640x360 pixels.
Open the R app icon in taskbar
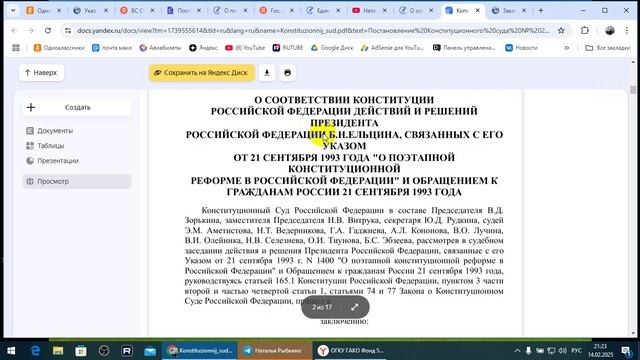(x=127, y=351)
